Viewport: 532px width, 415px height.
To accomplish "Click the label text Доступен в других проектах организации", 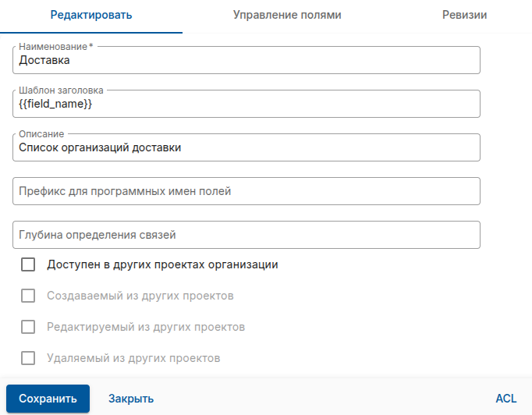I will tap(162, 264).
